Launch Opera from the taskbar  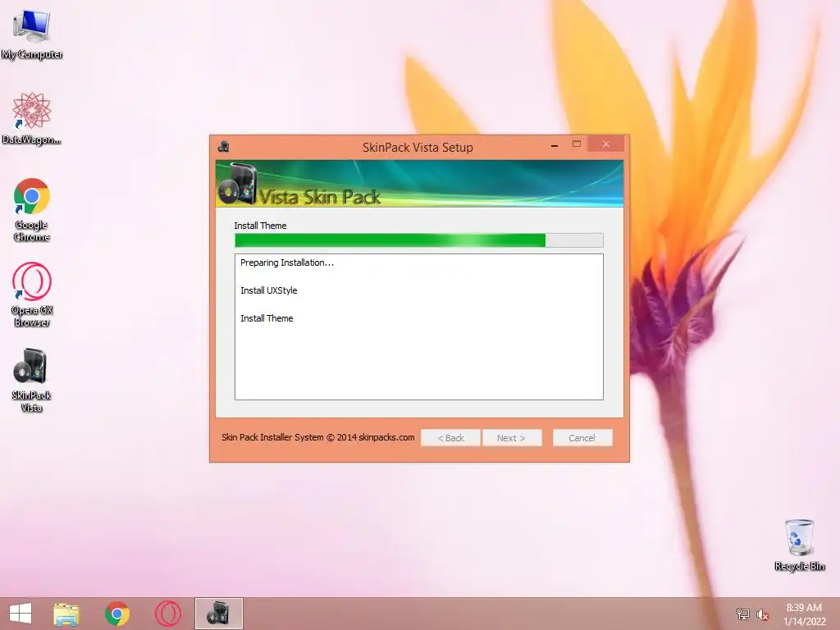coord(167,614)
